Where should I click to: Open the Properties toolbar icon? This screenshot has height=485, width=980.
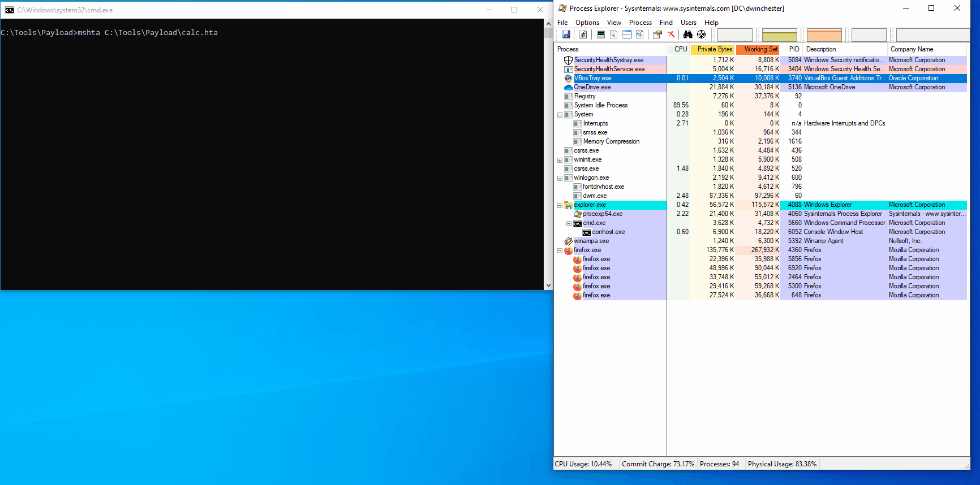tap(657, 34)
